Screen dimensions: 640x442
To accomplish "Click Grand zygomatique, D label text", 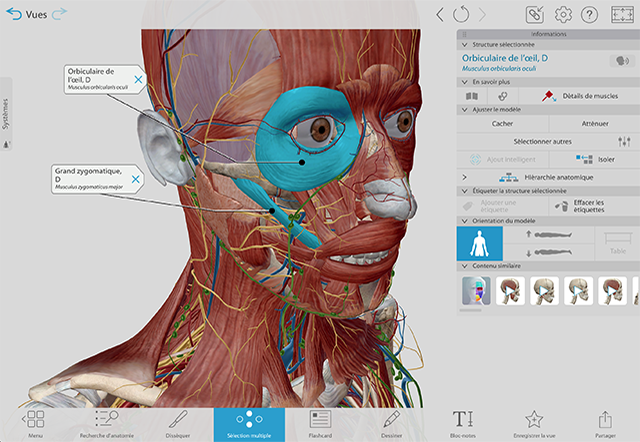I will (x=88, y=175).
